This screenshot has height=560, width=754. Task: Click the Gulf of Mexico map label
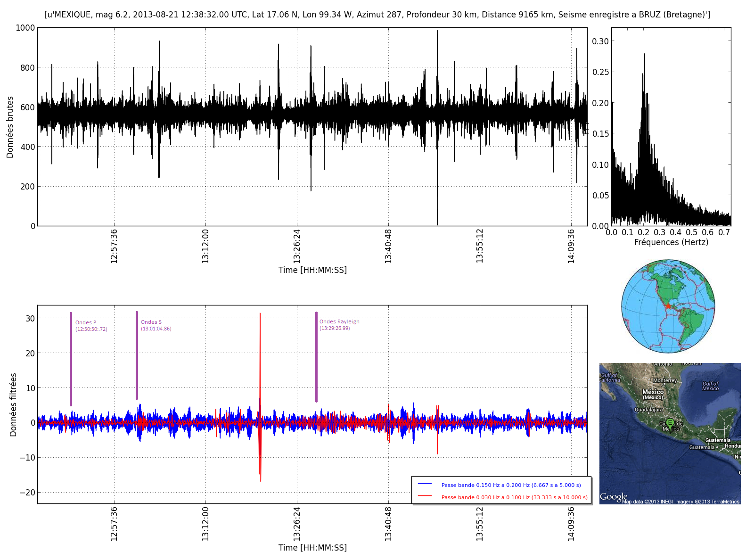pyautogui.click(x=710, y=386)
